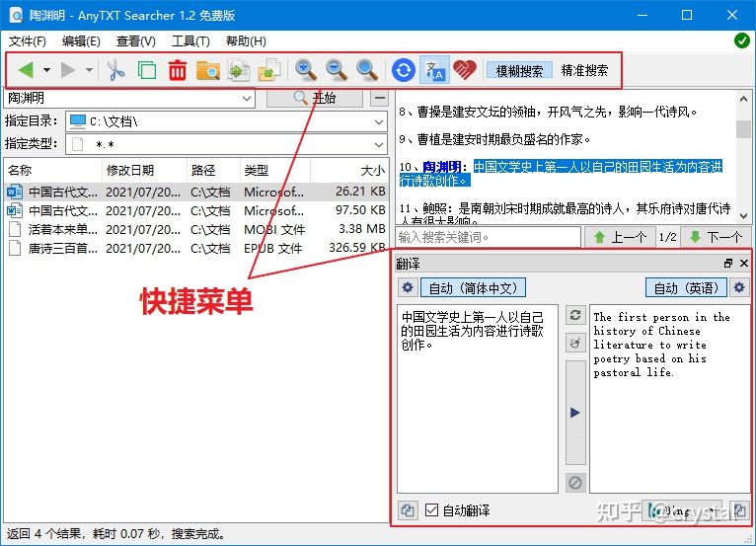Switch to 精准搜索 exact search mode
This screenshot has height=546, width=756.
pos(584,70)
